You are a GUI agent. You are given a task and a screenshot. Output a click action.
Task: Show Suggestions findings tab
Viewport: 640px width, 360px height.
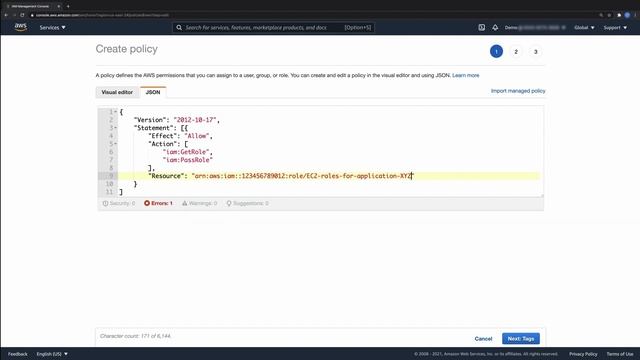tap(247, 203)
